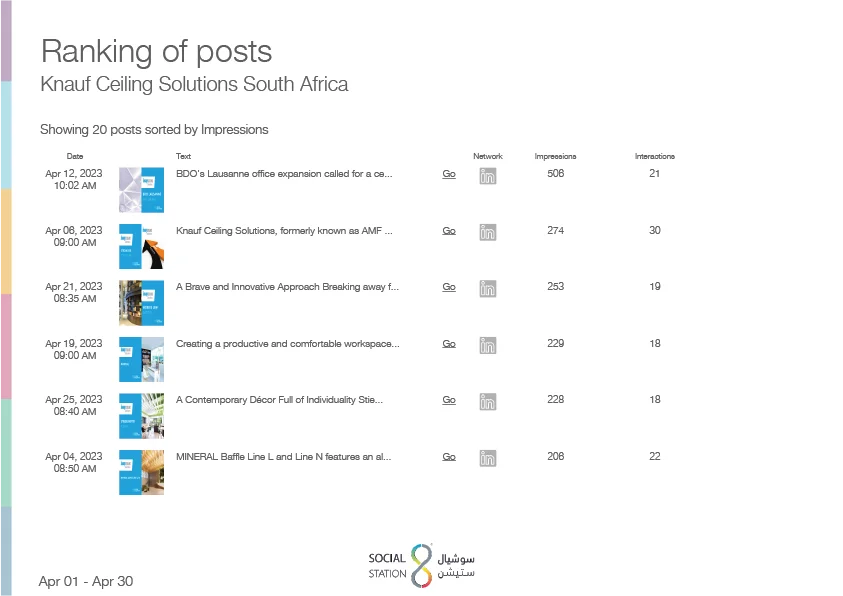This screenshot has width=843, height=596.
Task: Open Go link for MINERAL Baffle post
Action: point(449,457)
